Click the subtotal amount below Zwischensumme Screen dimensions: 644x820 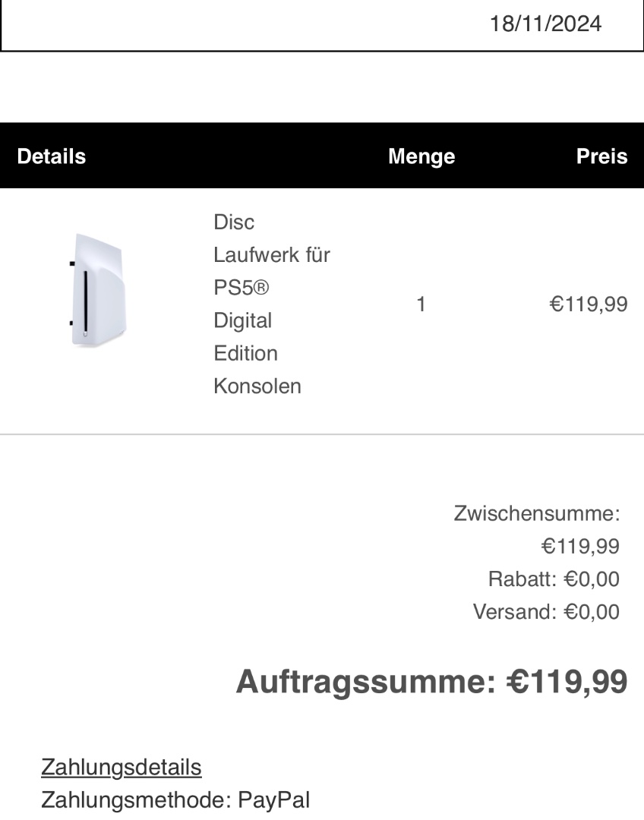point(580,546)
